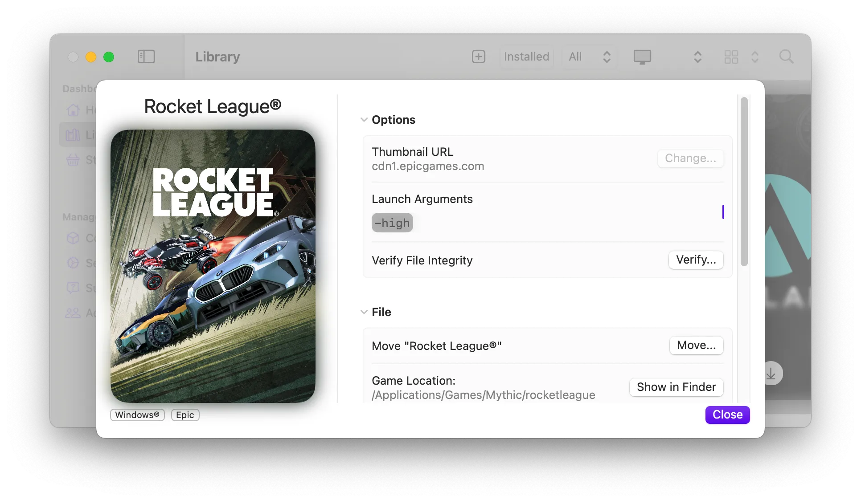Image resolution: width=861 pixels, height=504 pixels.
Task: Click the grid view layout icon
Action: click(x=731, y=57)
